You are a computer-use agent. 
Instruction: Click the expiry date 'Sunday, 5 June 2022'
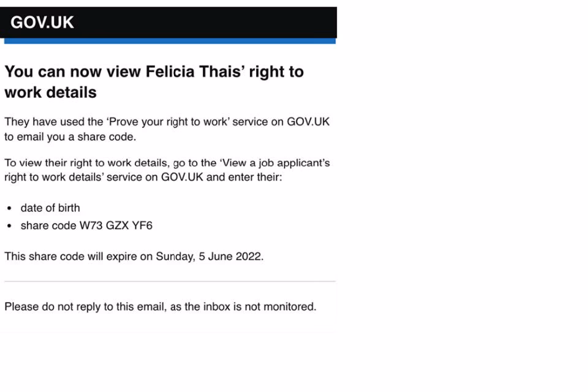(x=209, y=256)
